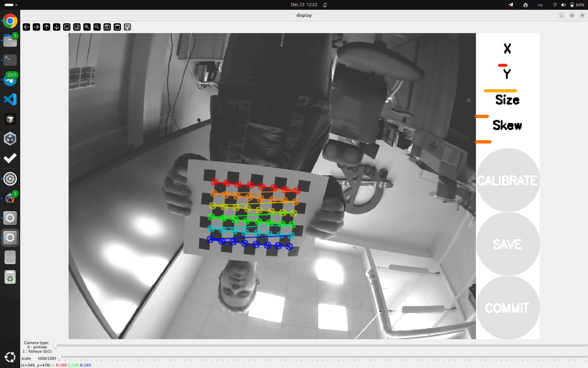This screenshot has height=368, width=588.
Task: Pan the image left using the arrow icon
Action: pos(26,27)
